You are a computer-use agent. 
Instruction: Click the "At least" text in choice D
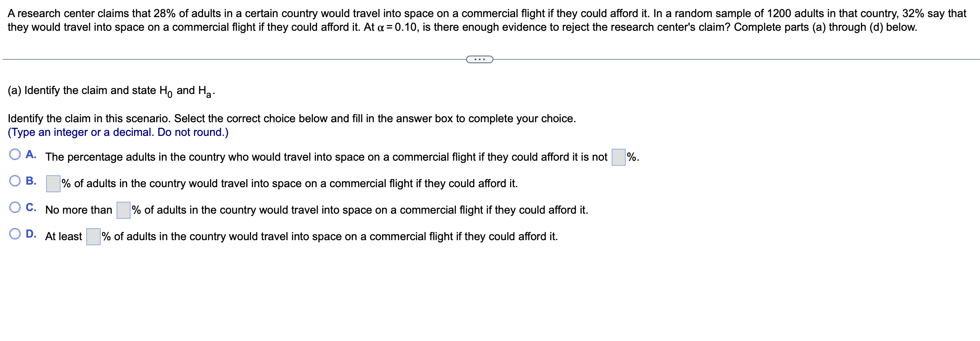pos(64,237)
